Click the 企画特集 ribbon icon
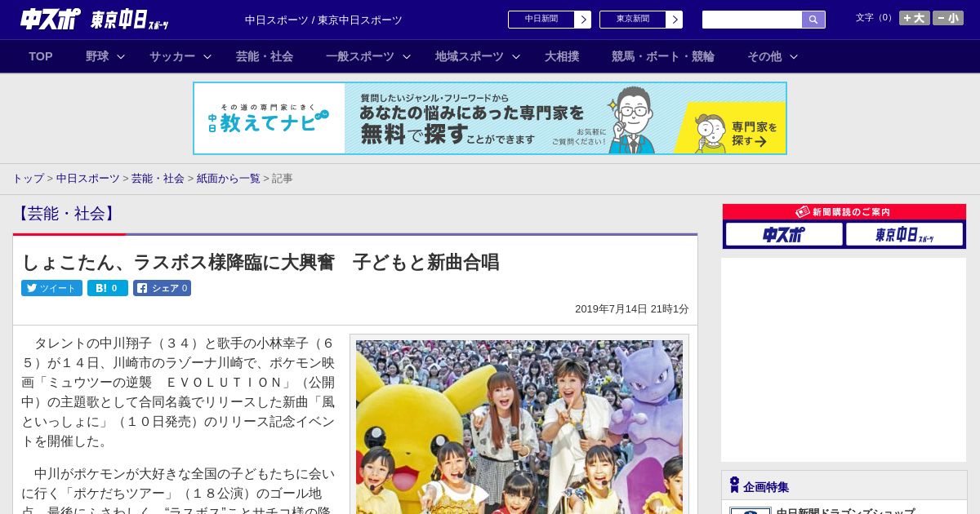This screenshot has width=980, height=514. 734,485
